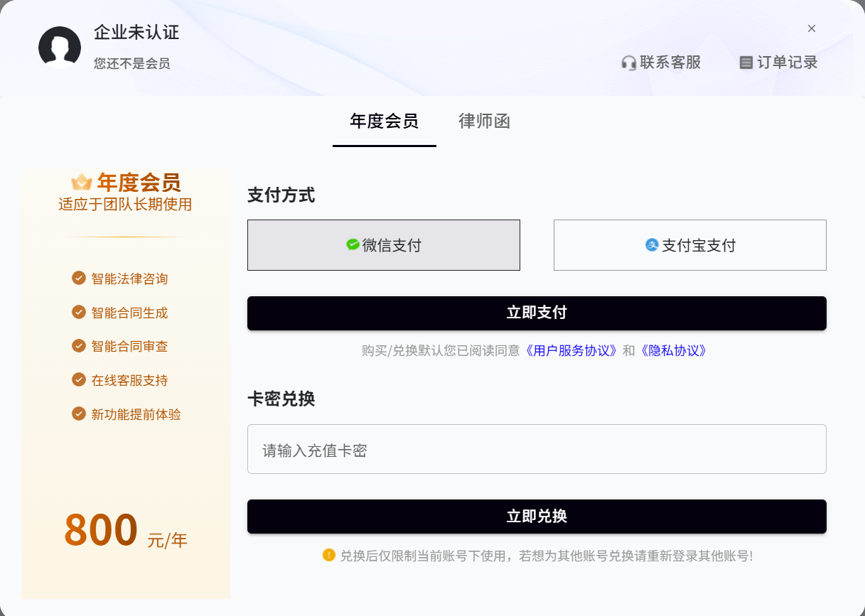
Task: Click the order records list icon
Action: click(746, 63)
